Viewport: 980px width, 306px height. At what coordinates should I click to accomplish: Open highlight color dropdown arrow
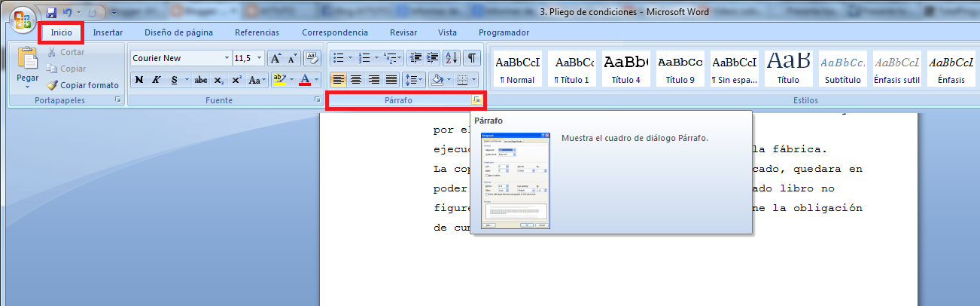click(291, 79)
